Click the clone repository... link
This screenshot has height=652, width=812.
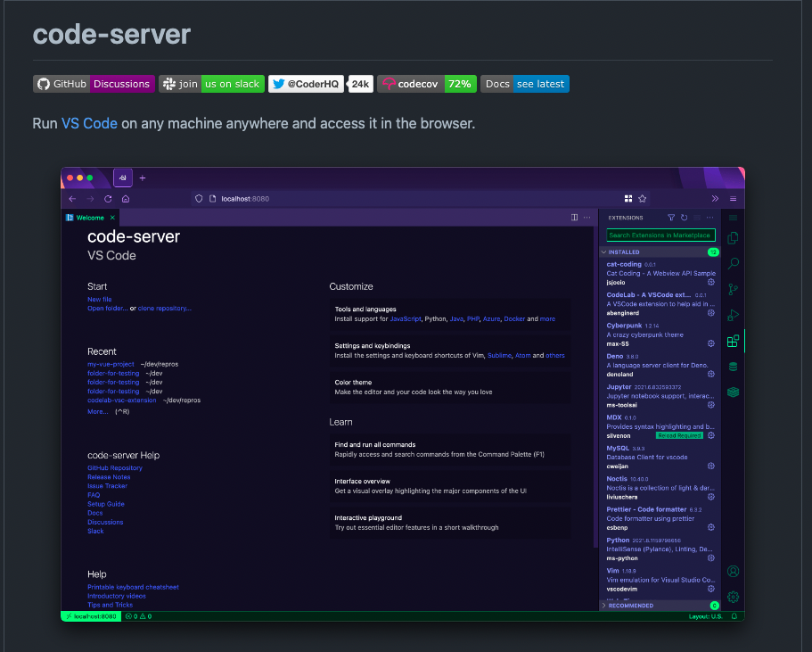pos(165,308)
